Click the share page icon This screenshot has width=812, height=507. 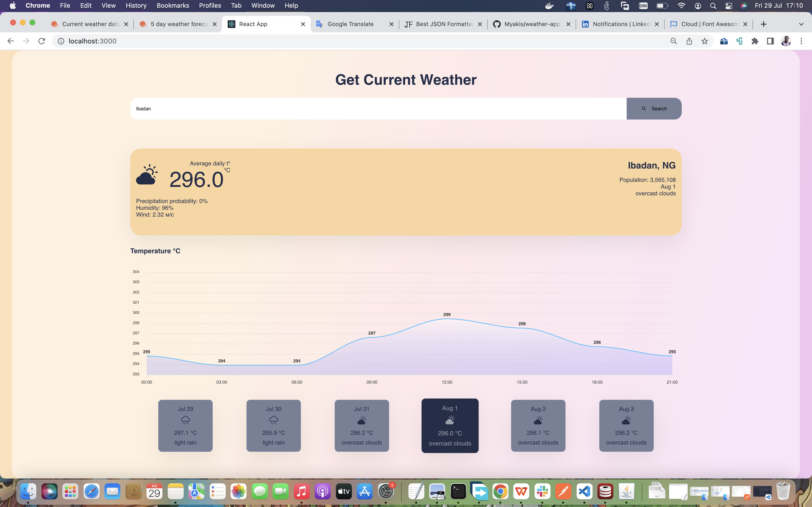point(689,41)
